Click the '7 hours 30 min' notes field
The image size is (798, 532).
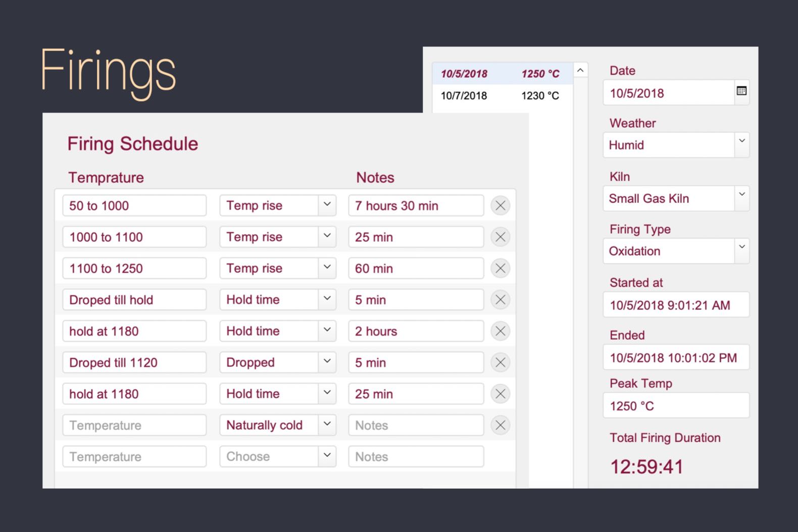click(x=416, y=205)
